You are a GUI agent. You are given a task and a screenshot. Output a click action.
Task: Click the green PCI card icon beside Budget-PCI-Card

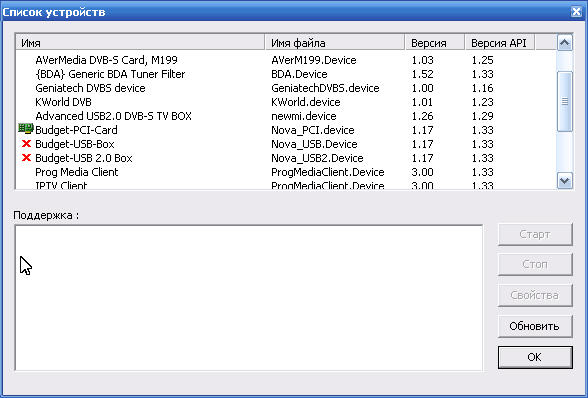pos(26,129)
